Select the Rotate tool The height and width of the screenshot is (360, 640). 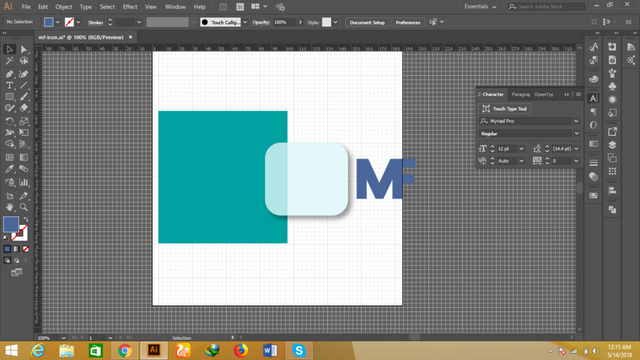[9, 121]
